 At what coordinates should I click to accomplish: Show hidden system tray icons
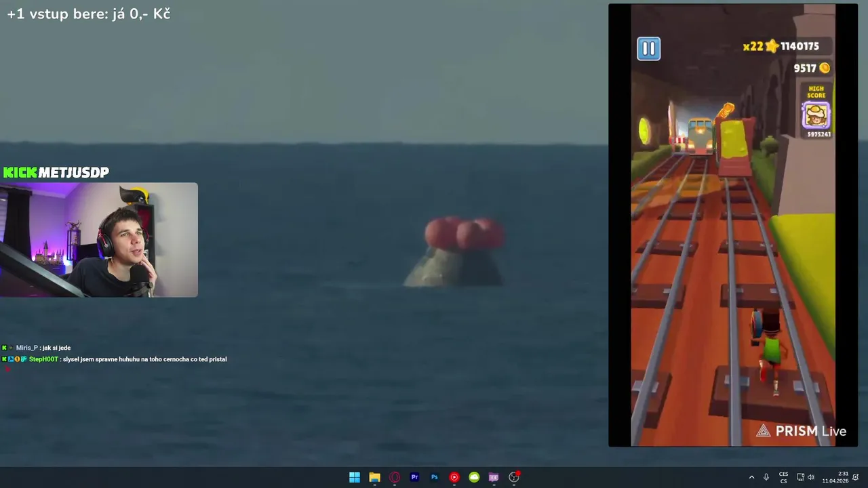coord(751,477)
